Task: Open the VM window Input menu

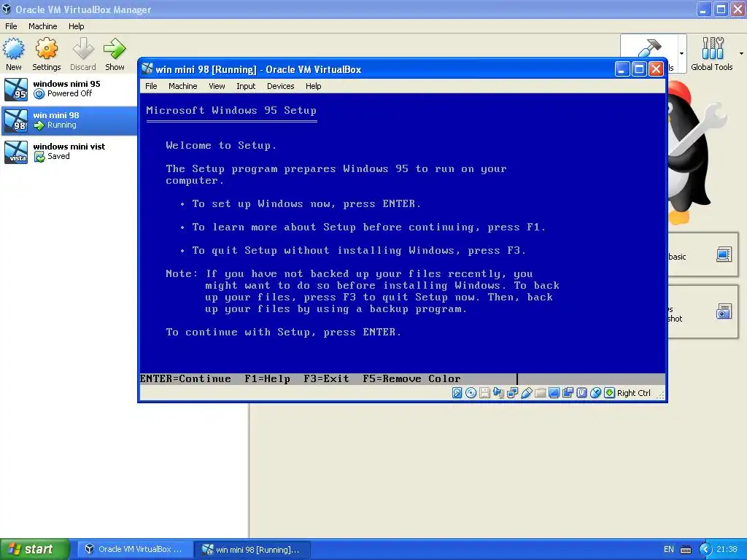Action: click(246, 86)
